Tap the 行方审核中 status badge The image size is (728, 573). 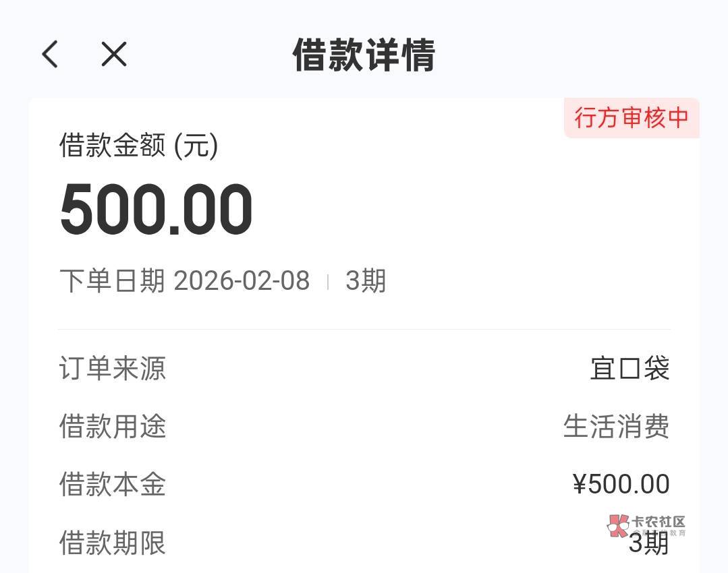[631, 118]
